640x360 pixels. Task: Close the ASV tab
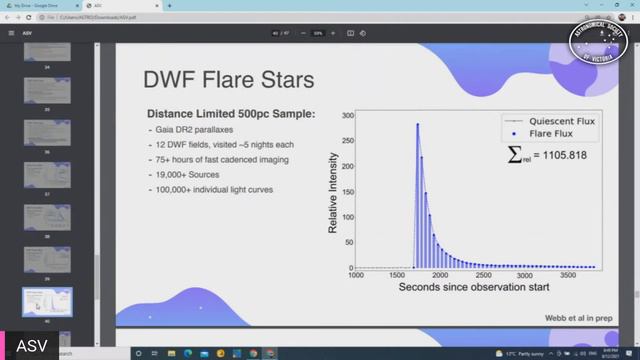(157, 6)
